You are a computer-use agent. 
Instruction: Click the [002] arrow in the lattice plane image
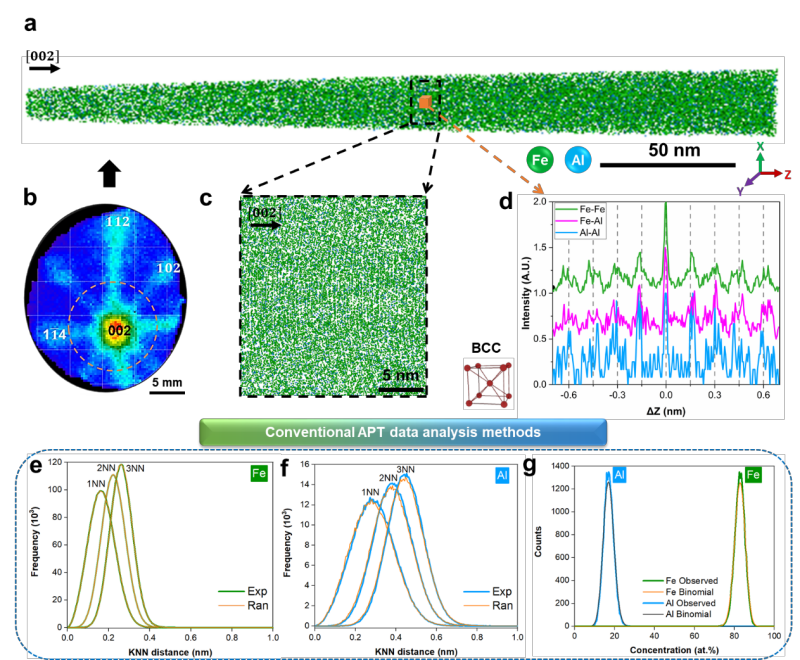263,218
